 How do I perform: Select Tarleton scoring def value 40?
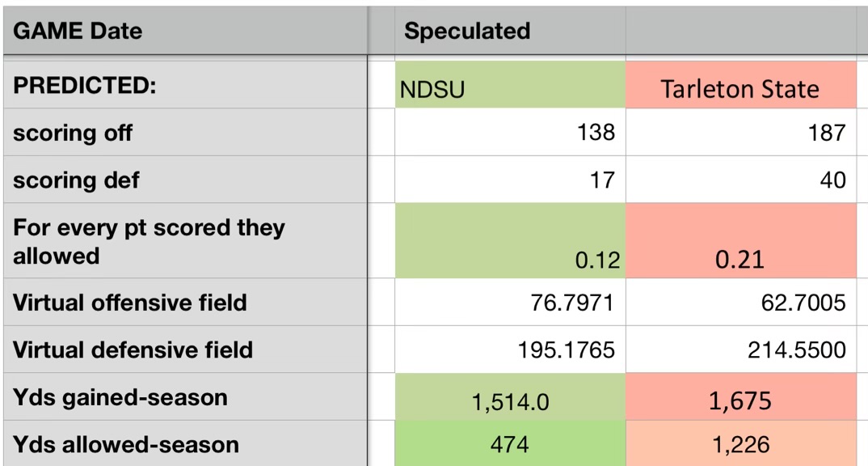click(x=740, y=180)
